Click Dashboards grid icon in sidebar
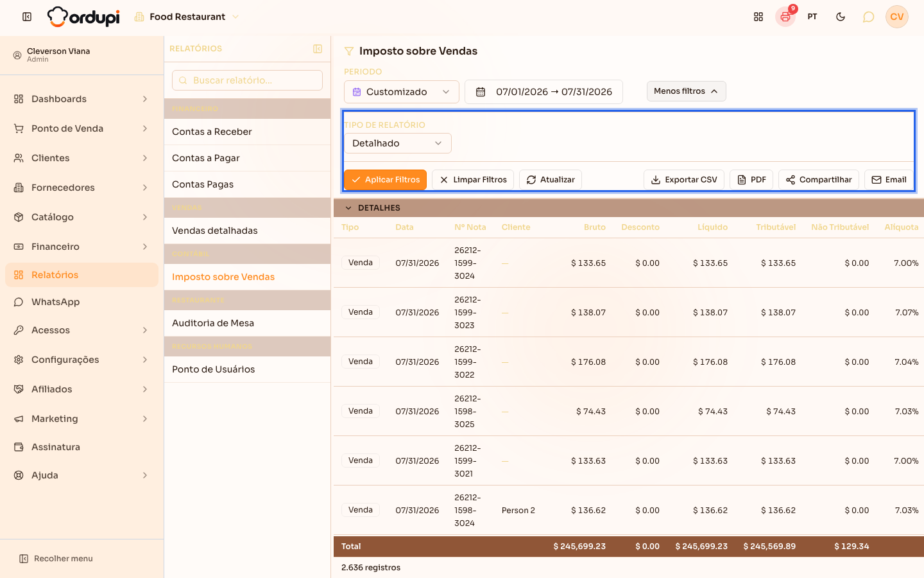The width and height of the screenshot is (924, 578). [x=19, y=99]
